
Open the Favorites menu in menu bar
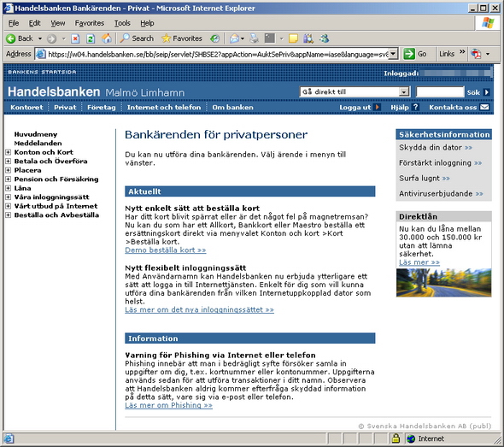[90, 23]
